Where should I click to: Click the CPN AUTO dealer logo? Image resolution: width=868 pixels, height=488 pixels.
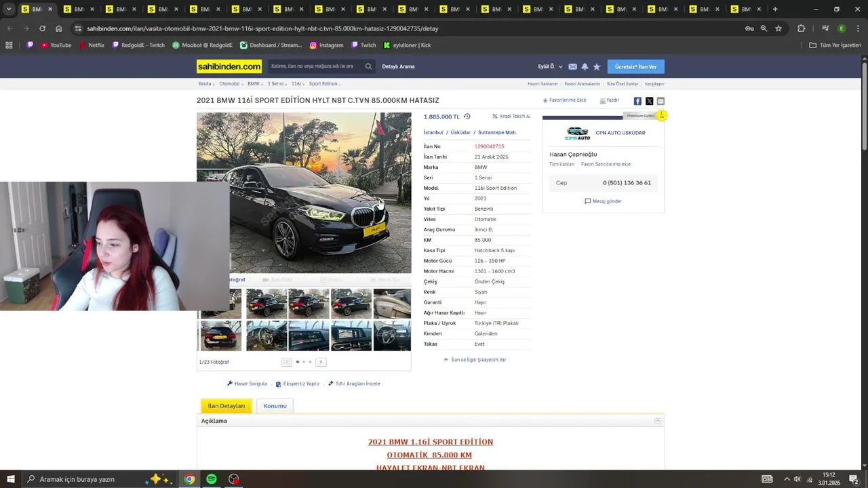pyautogui.click(x=578, y=133)
